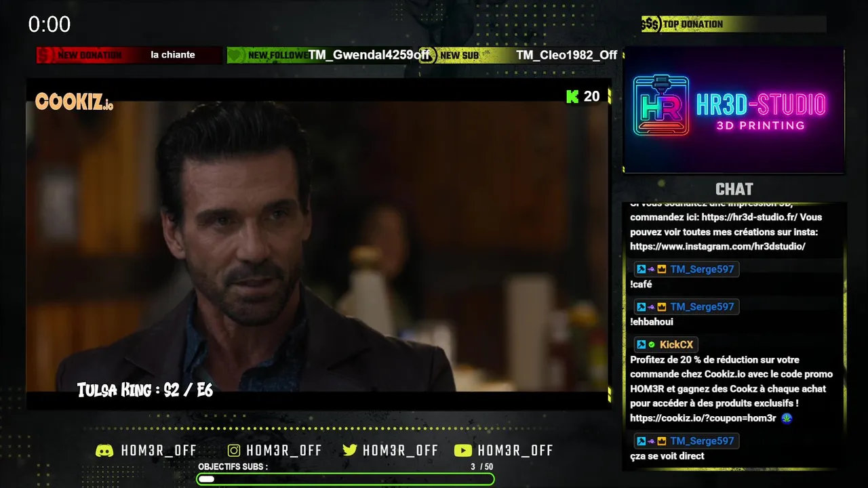Screen dimensions: 868x488
Task: Click the 'CHAT' heading
Action: tap(734, 189)
